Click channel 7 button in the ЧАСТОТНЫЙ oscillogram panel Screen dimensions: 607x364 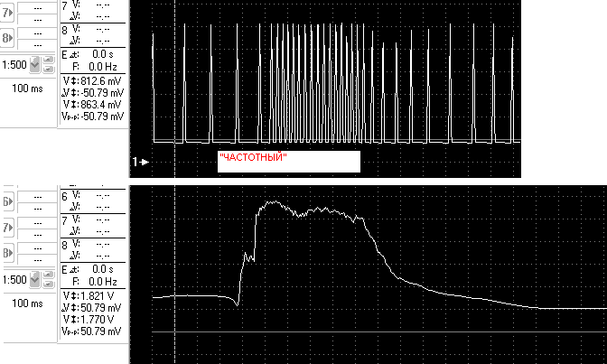(7, 13)
